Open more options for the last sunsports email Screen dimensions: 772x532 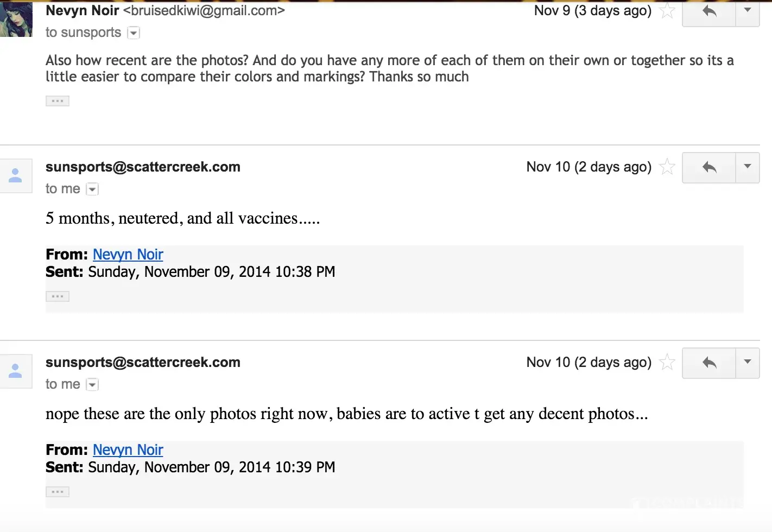point(748,363)
